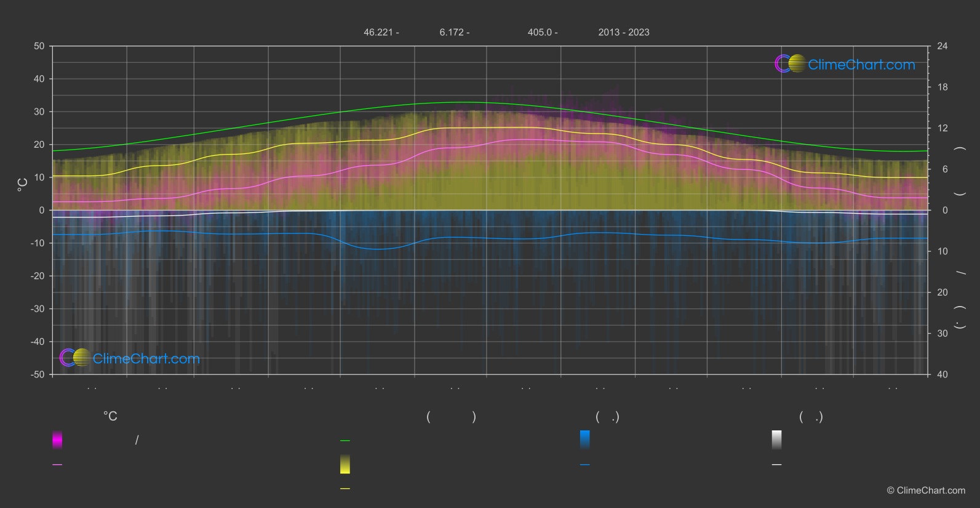Click the °C legend heading
This screenshot has width=980, height=508.
(110, 416)
